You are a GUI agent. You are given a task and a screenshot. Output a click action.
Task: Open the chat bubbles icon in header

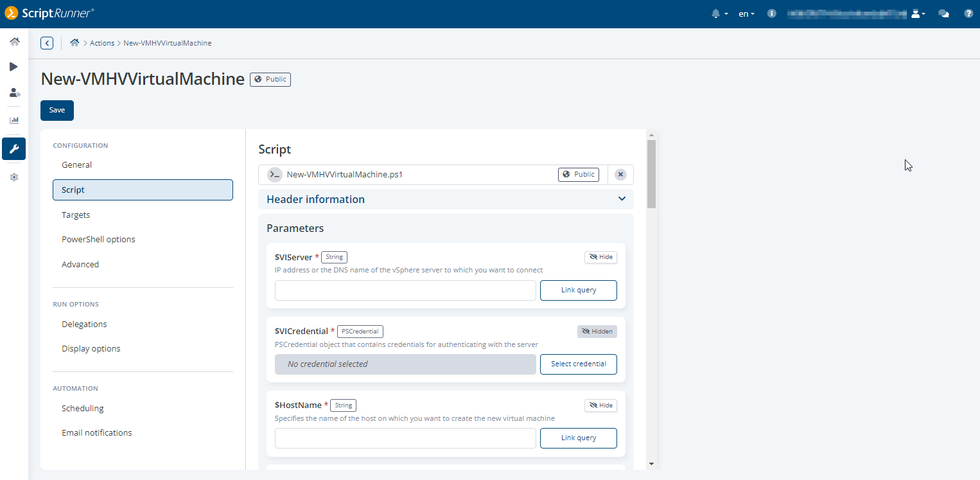tap(943, 13)
